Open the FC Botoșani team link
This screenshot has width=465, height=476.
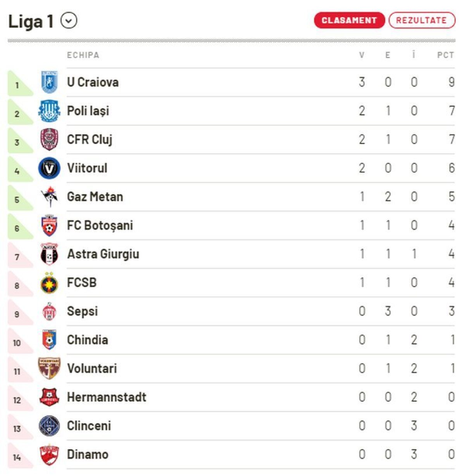coord(100,225)
